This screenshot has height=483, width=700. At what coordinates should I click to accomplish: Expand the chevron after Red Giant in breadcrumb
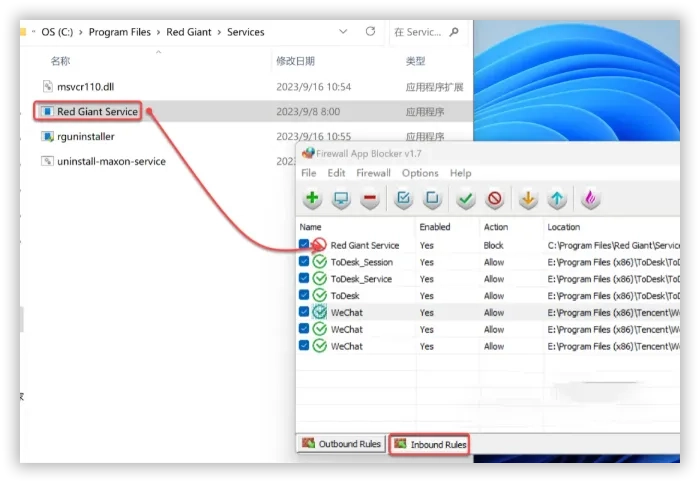pos(219,32)
